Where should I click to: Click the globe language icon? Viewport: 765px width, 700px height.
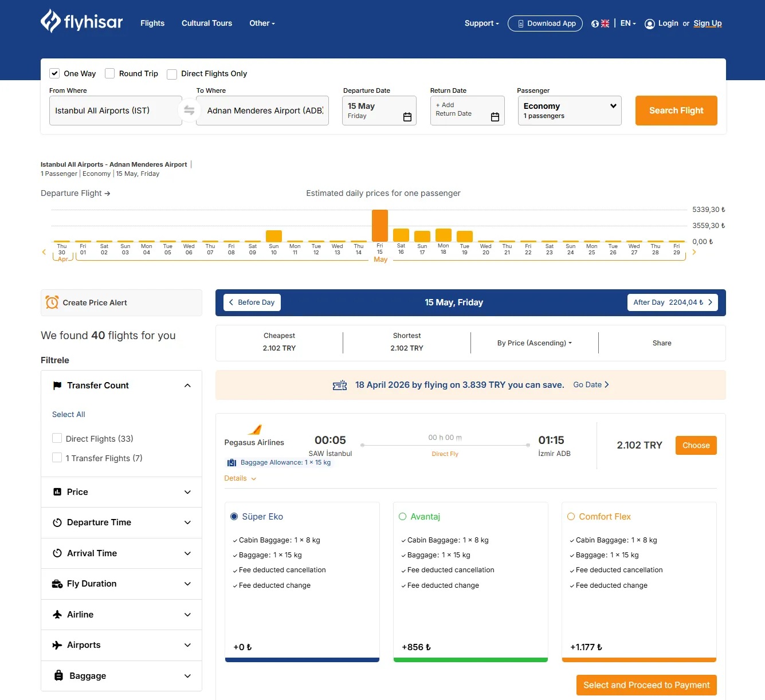click(x=594, y=23)
